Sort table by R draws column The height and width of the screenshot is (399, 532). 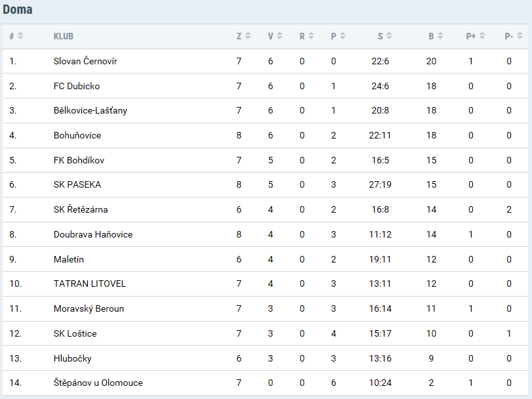pyautogui.click(x=311, y=35)
